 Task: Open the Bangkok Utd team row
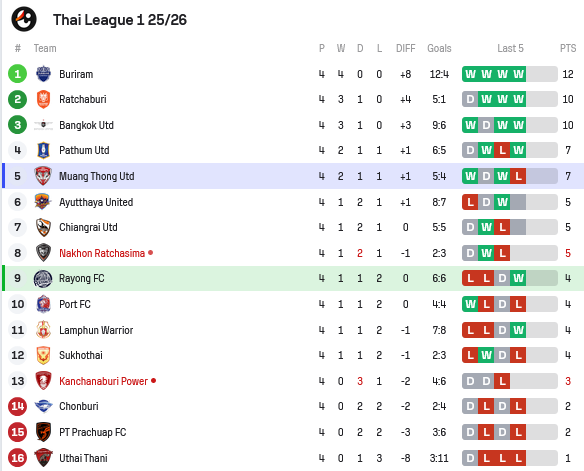click(292, 125)
